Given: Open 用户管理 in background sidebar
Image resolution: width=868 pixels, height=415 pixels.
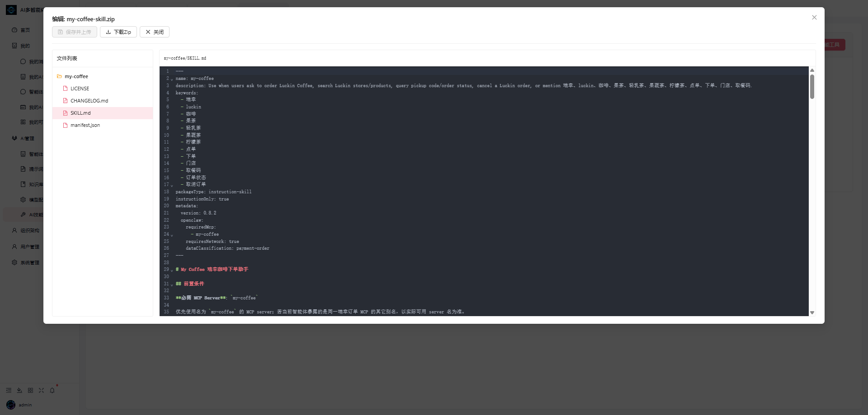Looking at the screenshot, I should 29,247.
